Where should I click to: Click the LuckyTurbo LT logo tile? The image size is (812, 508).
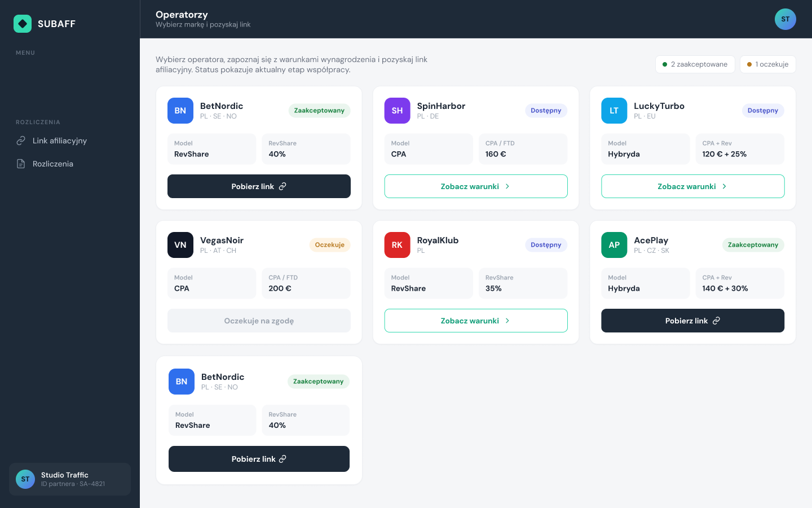point(614,111)
